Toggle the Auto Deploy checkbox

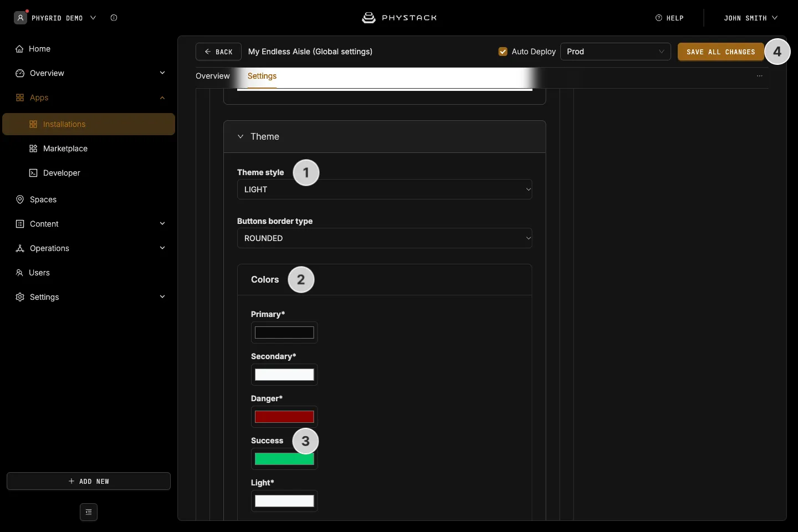coord(503,52)
